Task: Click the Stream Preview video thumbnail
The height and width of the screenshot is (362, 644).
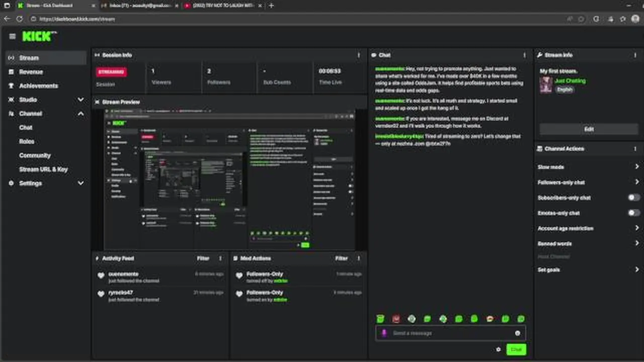Action: point(229,179)
